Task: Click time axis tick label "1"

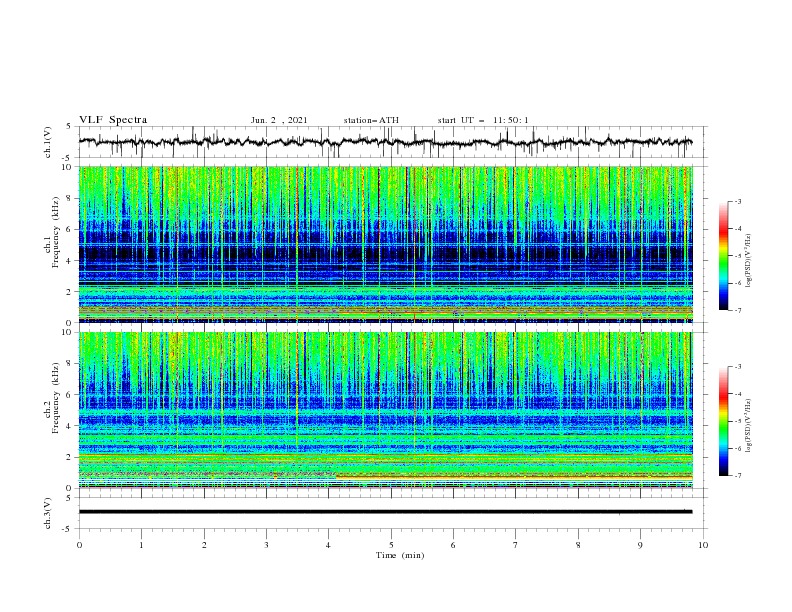Action: 141,545
